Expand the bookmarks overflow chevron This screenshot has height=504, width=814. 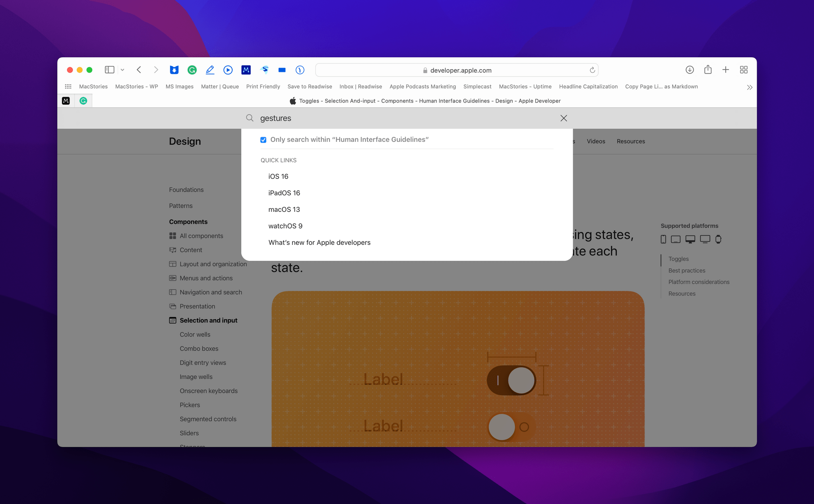[749, 87]
